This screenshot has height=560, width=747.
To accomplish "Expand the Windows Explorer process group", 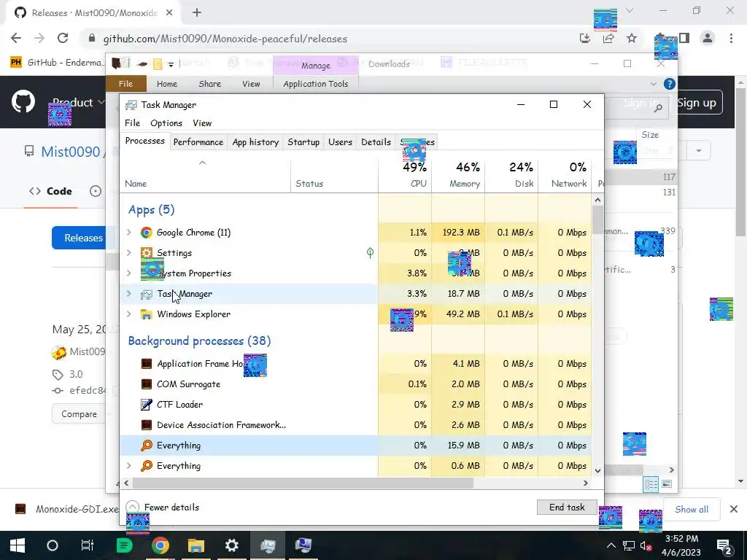I will 128,314.
